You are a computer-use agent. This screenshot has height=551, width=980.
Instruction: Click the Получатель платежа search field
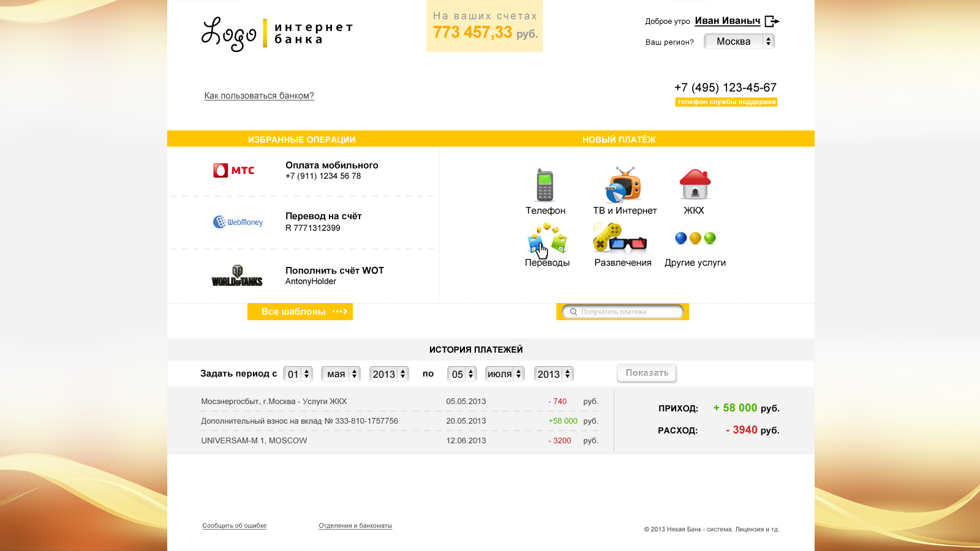623,312
